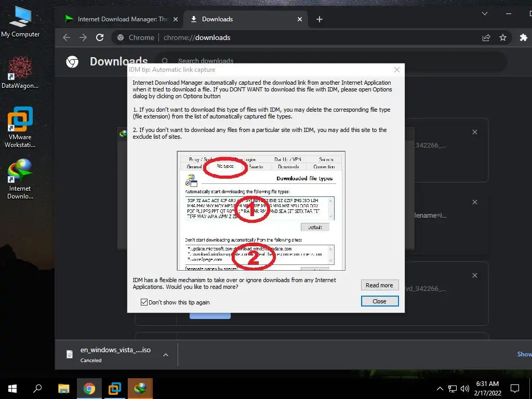Remove the third download entry from list
The height and width of the screenshot is (399, 532).
pos(475,275)
